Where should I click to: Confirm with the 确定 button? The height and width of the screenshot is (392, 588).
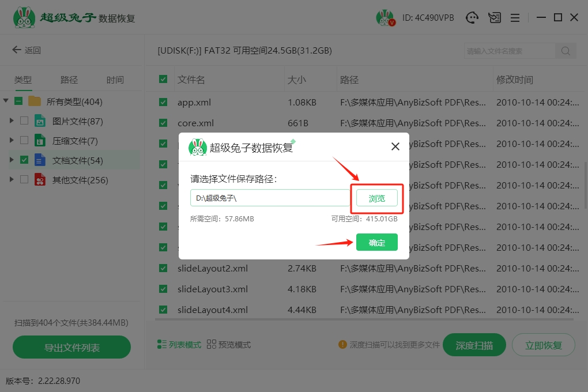point(376,243)
